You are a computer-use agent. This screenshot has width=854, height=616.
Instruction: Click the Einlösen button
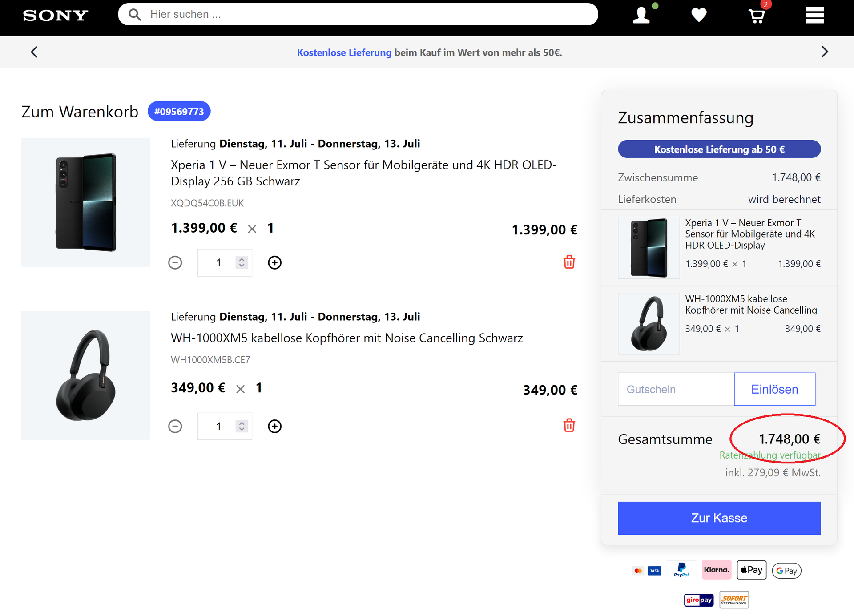point(774,389)
